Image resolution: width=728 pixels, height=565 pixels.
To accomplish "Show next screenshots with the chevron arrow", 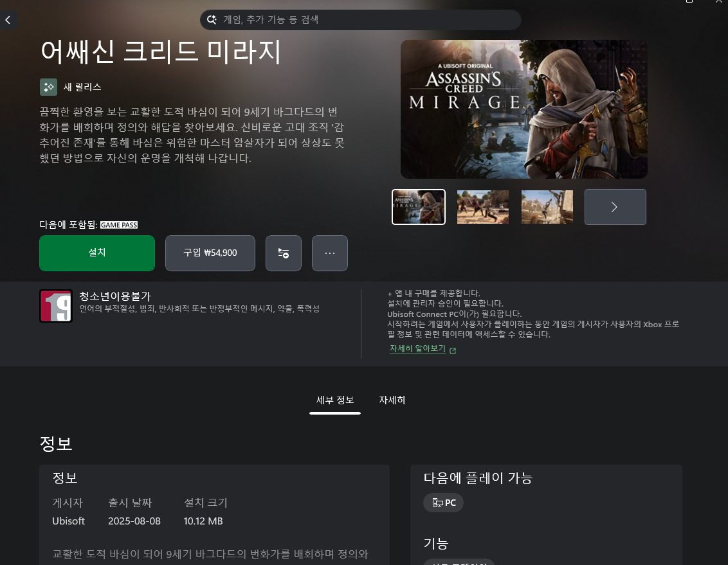I will [615, 207].
